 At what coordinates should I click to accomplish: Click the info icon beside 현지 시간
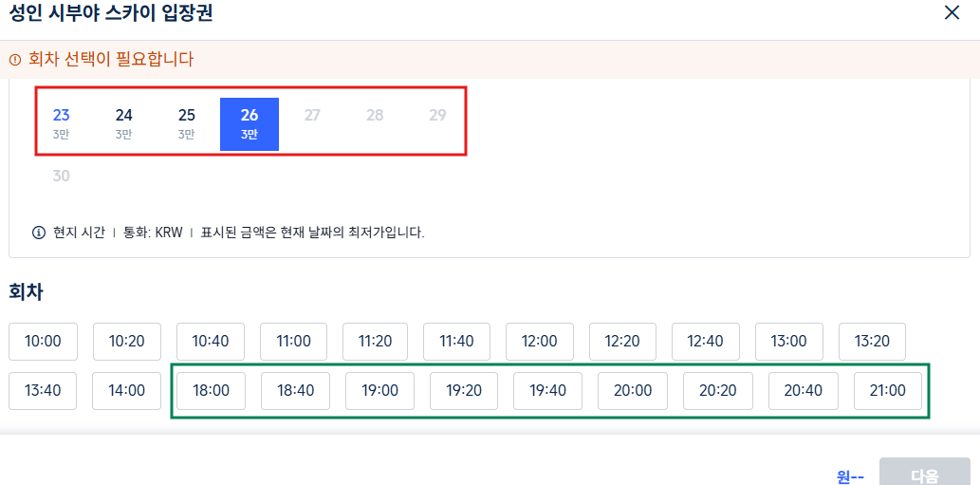tap(39, 233)
